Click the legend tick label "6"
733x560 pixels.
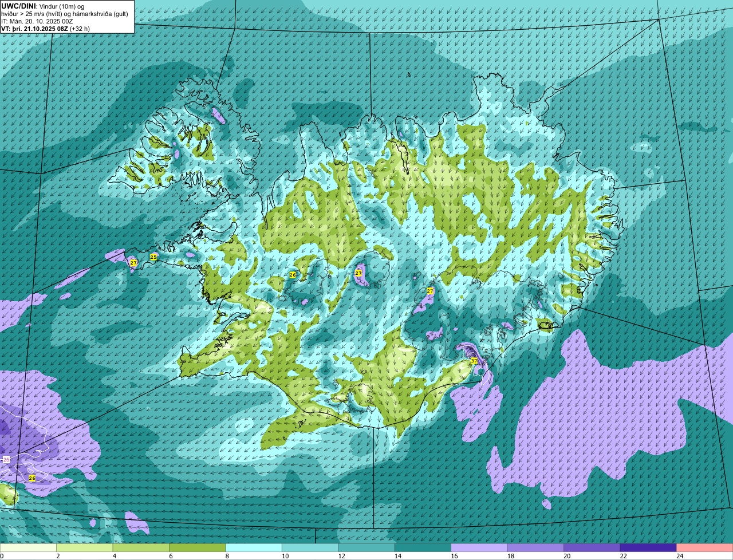pyautogui.click(x=170, y=556)
